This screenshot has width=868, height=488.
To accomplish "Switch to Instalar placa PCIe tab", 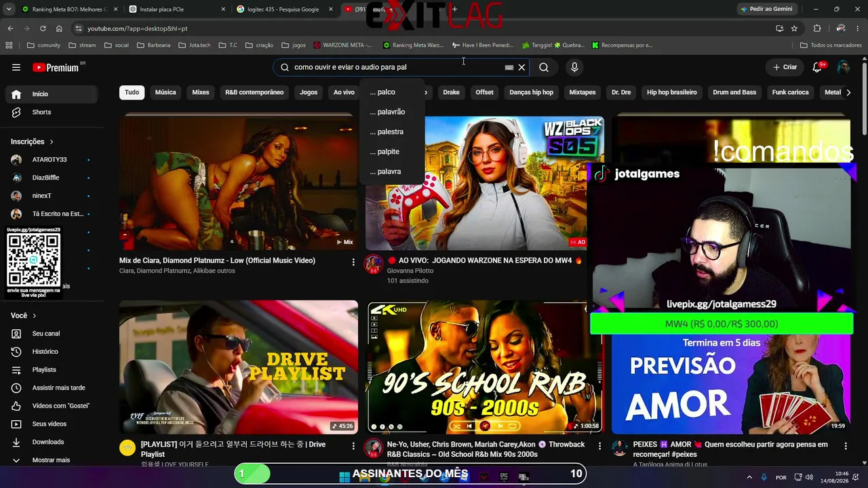I will tap(176, 9).
